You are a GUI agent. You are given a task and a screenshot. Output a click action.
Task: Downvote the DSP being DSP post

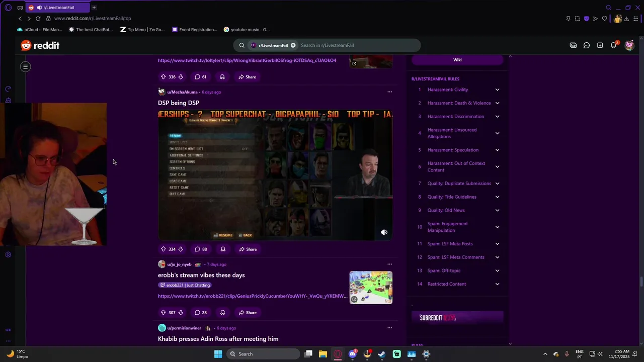click(x=181, y=249)
